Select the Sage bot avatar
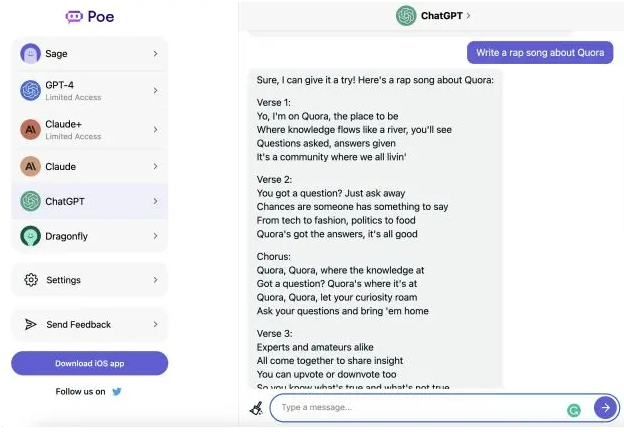The width and height of the screenshot is (624, 432). click(x=31, y=54)
